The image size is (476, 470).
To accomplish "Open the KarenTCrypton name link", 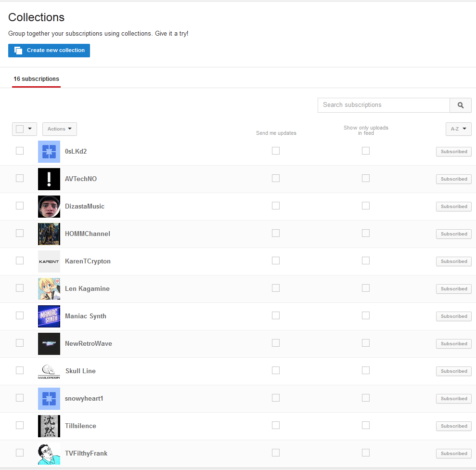I will tap(88, 261).
